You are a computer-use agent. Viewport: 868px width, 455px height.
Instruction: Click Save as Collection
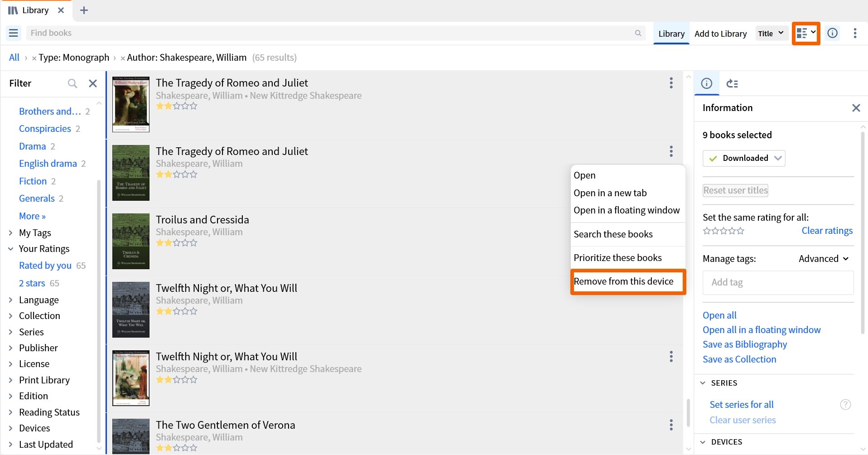[x=739, y=359]
